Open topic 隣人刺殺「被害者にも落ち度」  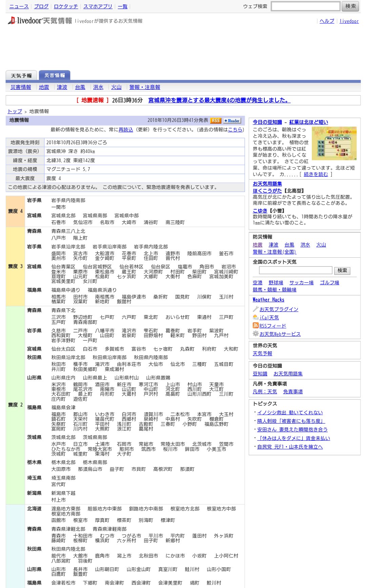click(291, 421)
